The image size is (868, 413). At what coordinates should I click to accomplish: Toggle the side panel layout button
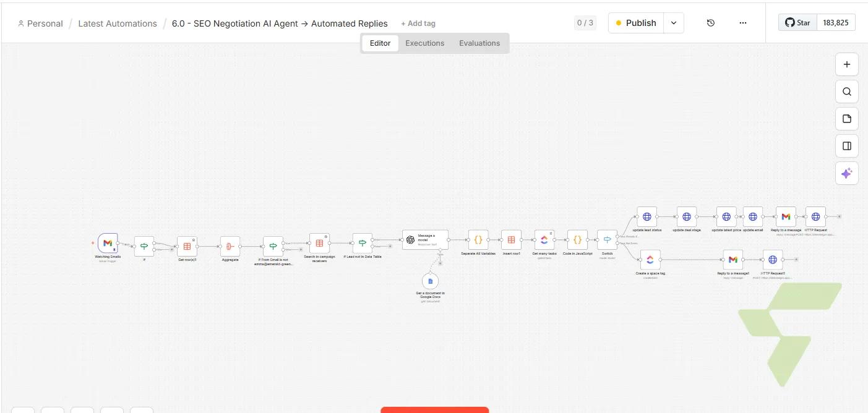point(847,146)
